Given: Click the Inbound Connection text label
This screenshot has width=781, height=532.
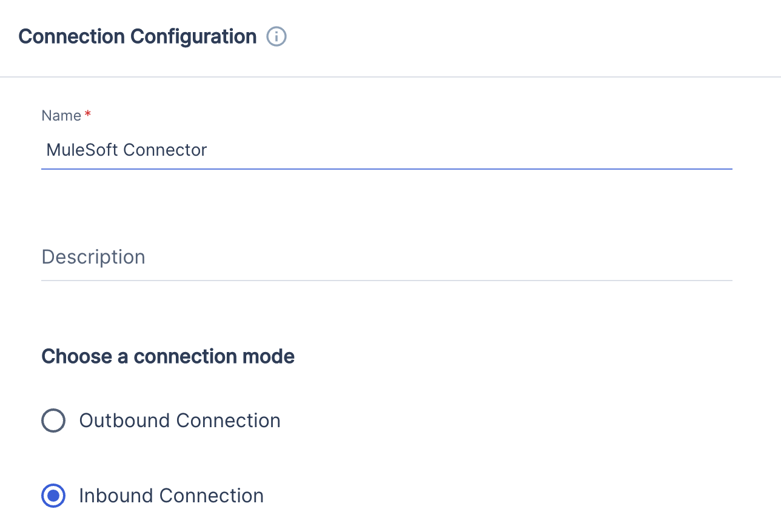Looking at the screenshot, I should pyautogui.click(x=171, y=496).
